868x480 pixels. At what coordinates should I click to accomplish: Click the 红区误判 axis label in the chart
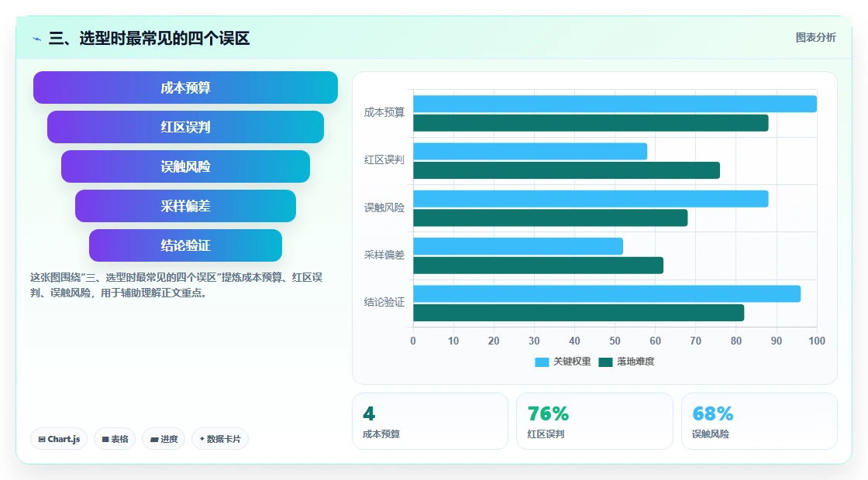(x=384, y=160)
